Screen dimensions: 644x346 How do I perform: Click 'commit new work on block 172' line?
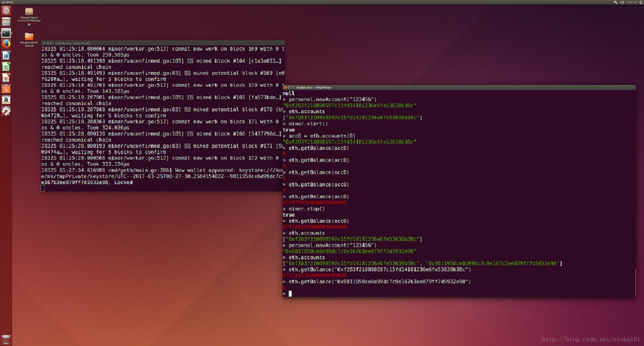tap(163, 158)
